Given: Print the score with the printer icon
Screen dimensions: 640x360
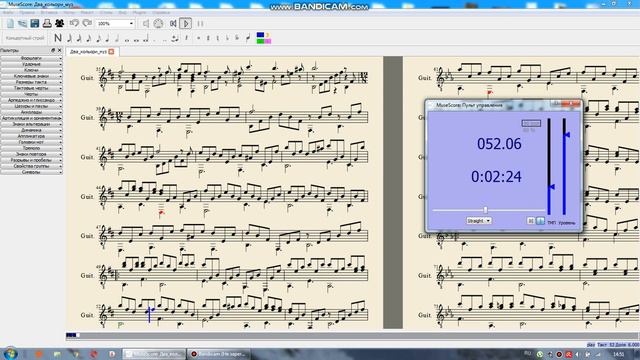Looking at the screenshot, I should tap(47, 24).
